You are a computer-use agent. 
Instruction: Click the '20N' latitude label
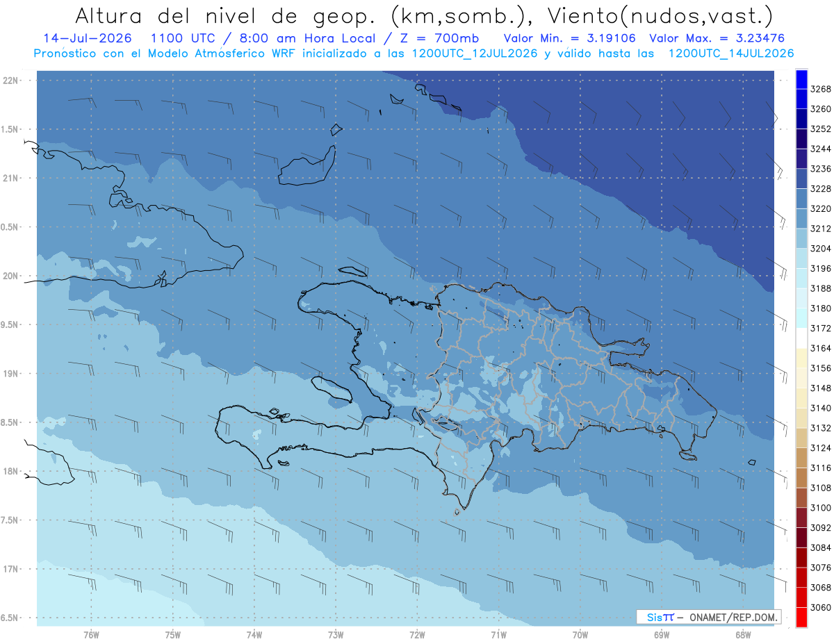tap(12, 276)
